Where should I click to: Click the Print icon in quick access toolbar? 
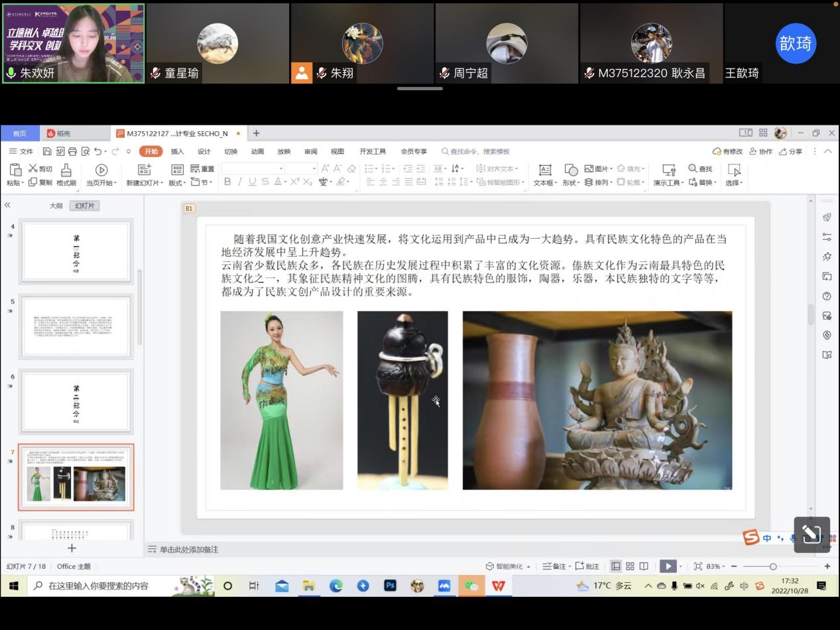[72, 152]
